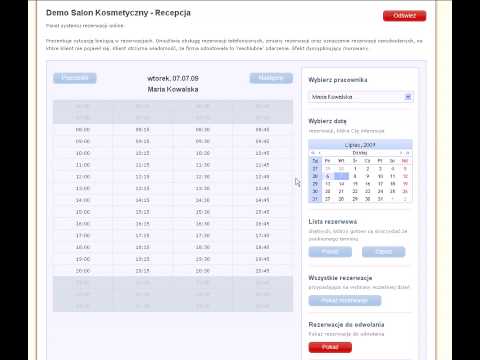
Task: Click the 18:30 time slot
Action: (203, 247)
